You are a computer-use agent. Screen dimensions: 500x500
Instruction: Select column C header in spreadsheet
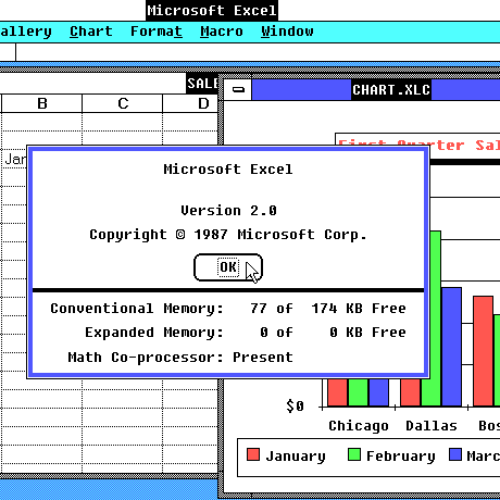[x=123, y=104]
